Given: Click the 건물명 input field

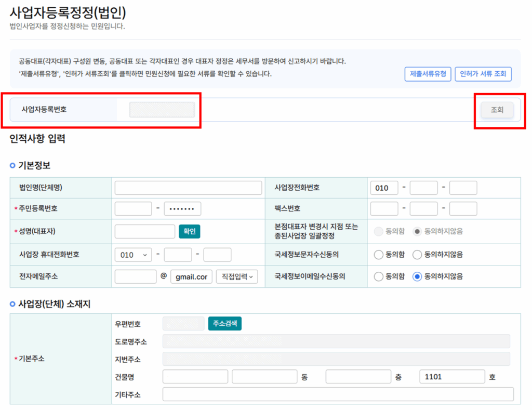Looking at the screenshot, I should pyautogui.click(x=195, y=376).
